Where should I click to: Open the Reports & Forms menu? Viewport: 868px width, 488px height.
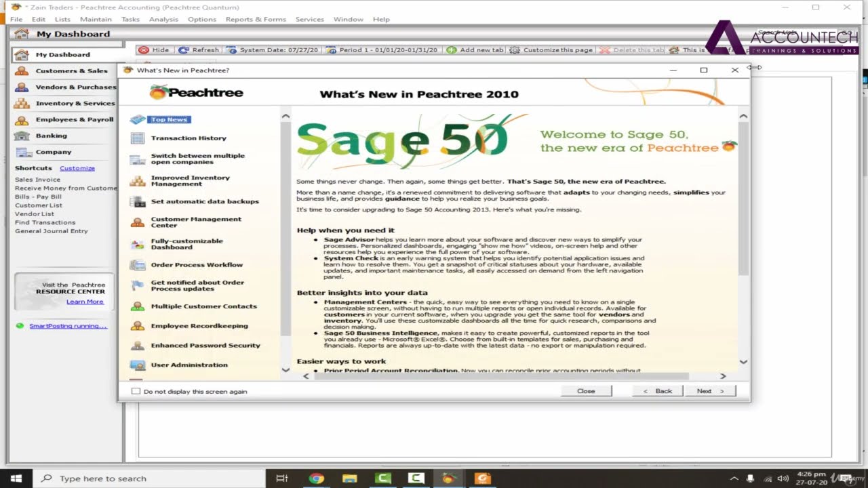[256, 19]
